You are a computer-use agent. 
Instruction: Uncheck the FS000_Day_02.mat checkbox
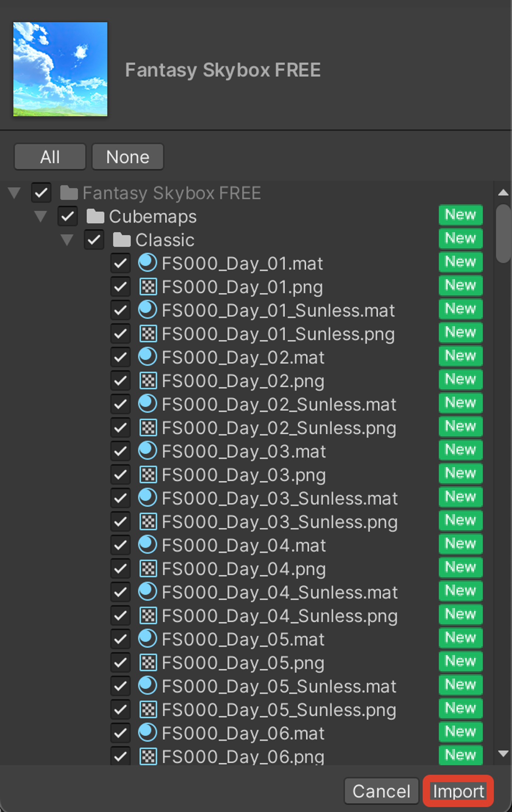click(x=120, y=357)
